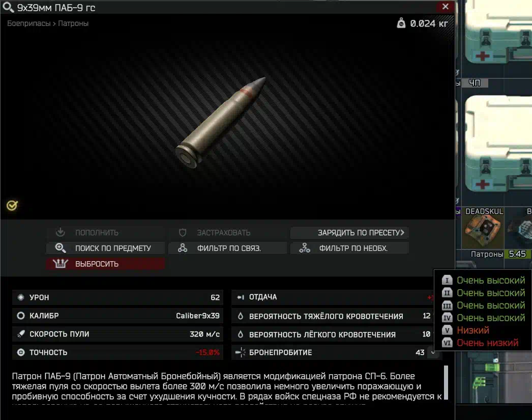
Task: Click the shield icon by ЗАСТРАХОВАТЬ
Action: coord(183,233)
